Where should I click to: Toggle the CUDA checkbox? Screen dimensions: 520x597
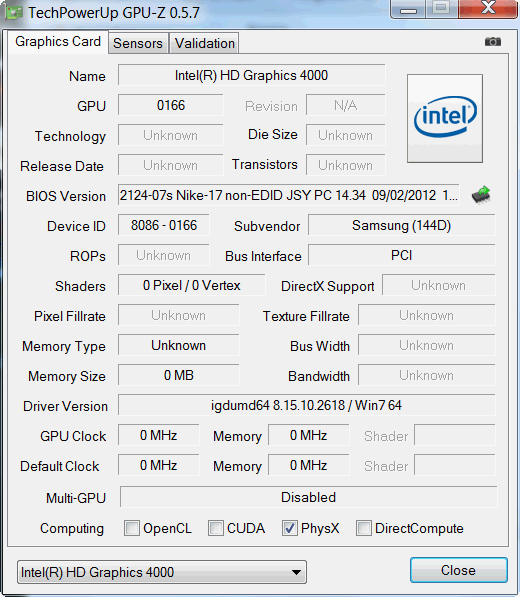tap(215, 528)
